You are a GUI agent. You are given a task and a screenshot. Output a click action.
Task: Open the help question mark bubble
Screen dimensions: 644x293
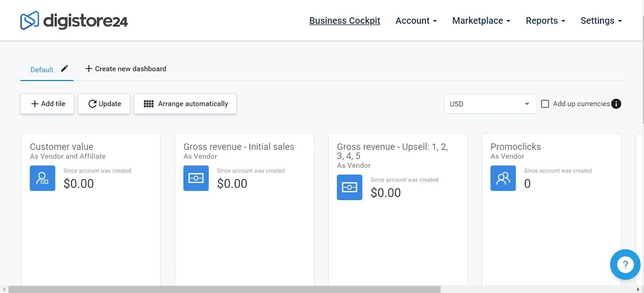click(625, 264)
